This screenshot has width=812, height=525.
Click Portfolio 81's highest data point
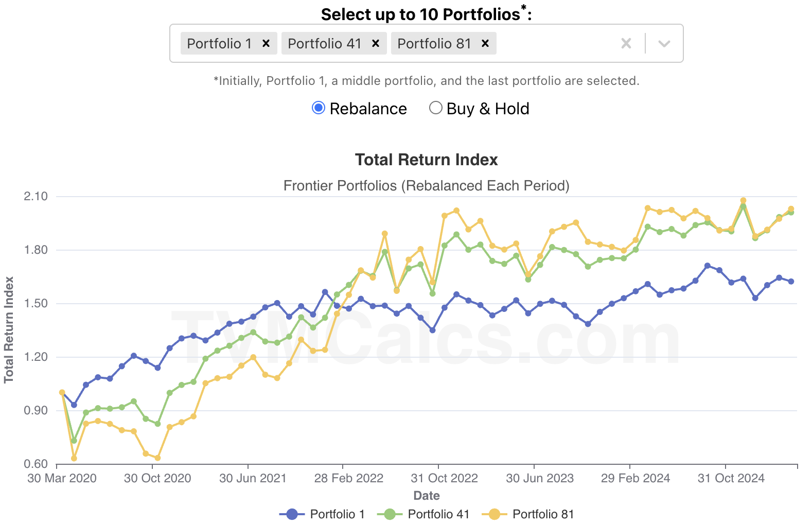point(743,201)
